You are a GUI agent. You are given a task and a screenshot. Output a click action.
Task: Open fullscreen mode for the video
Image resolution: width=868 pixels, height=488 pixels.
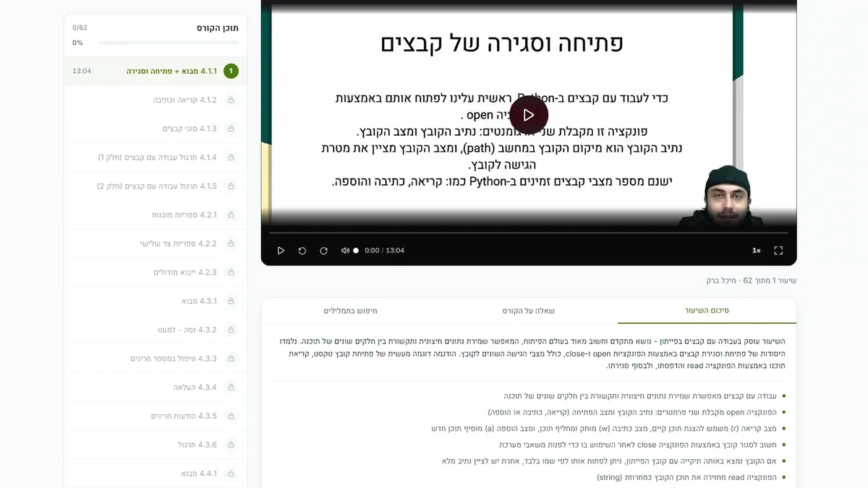[778, 250]
